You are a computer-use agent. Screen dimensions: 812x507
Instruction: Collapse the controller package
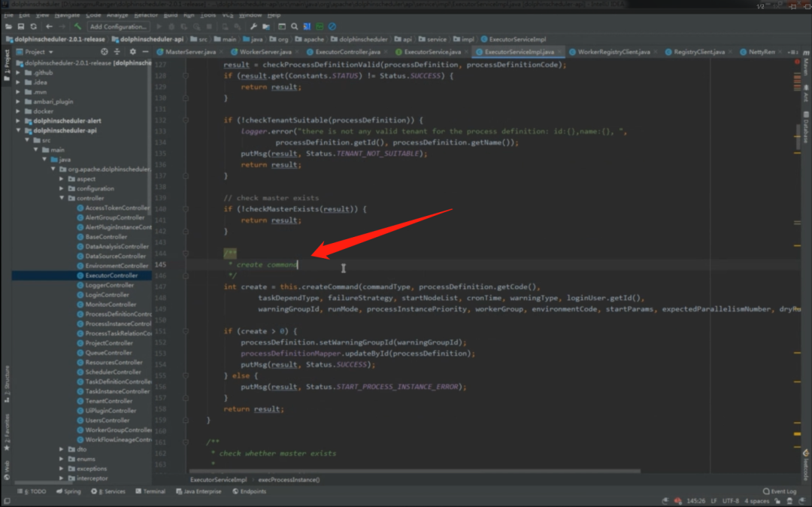tap(62, 198)
